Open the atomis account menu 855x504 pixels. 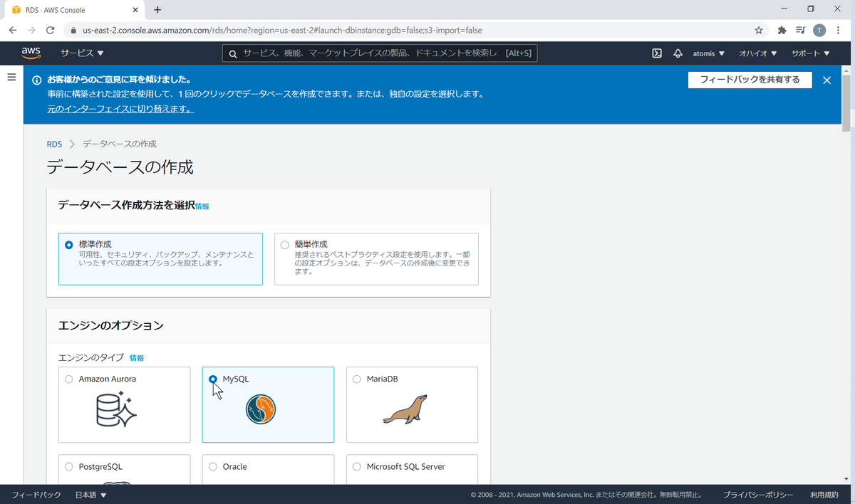(x=708, y=53)
